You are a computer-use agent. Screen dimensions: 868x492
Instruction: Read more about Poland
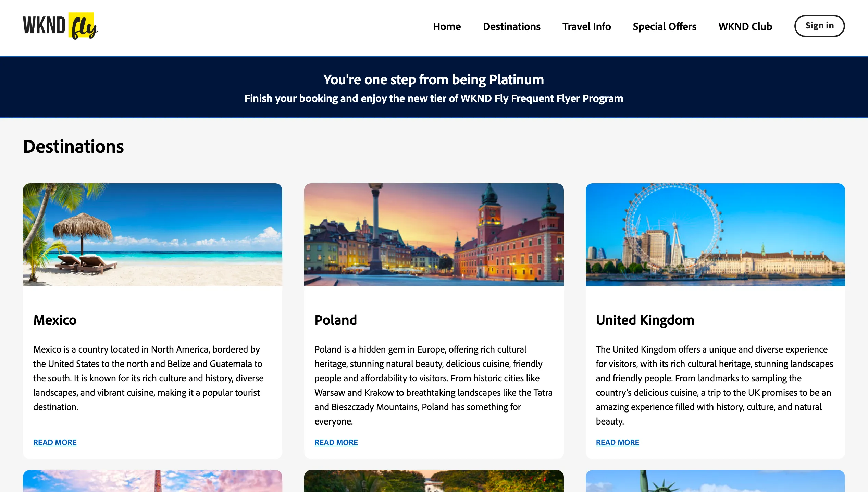coord(336,442)
